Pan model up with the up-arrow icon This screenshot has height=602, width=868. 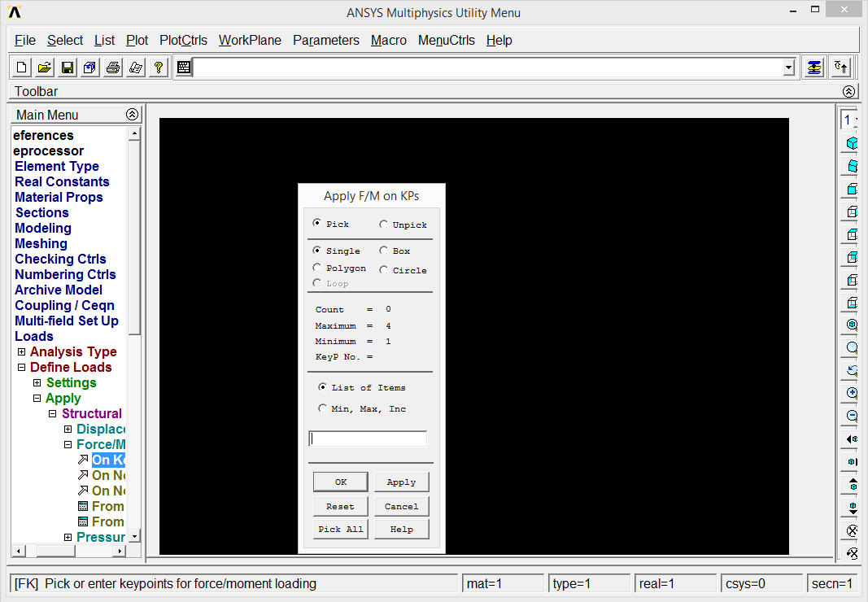pyautogui.click(x=852, y=484)
